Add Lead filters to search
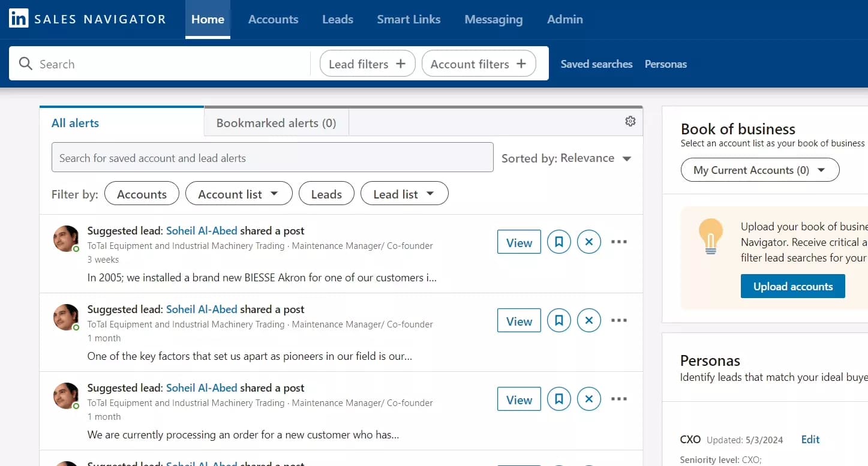This screenshot has width=868, height=466. click(x=367, y=64)
